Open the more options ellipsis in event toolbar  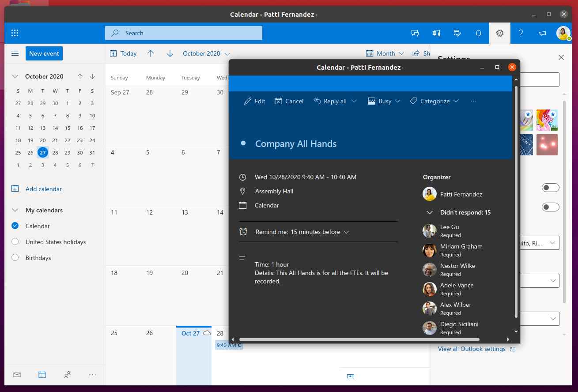[474, 101]
